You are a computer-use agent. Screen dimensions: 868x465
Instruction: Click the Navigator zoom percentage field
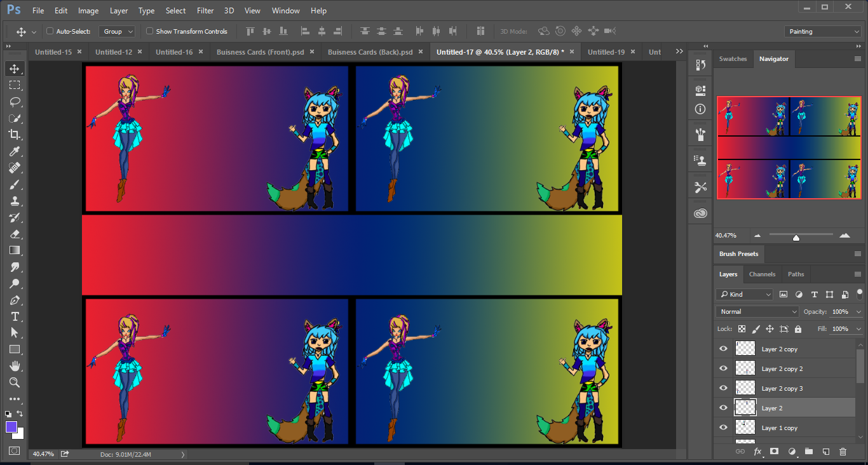pyautogui.click(x=727, y=235)
